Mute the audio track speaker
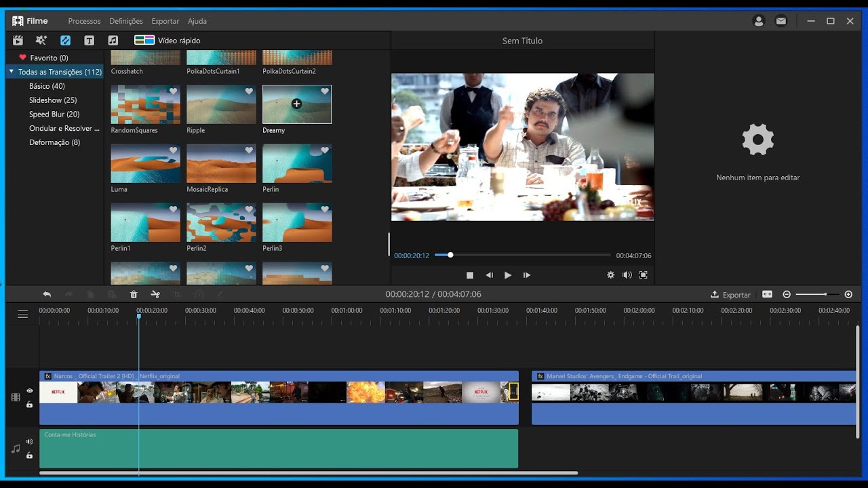The width and height of the screenshot is (868, 488). coord(30,442)
